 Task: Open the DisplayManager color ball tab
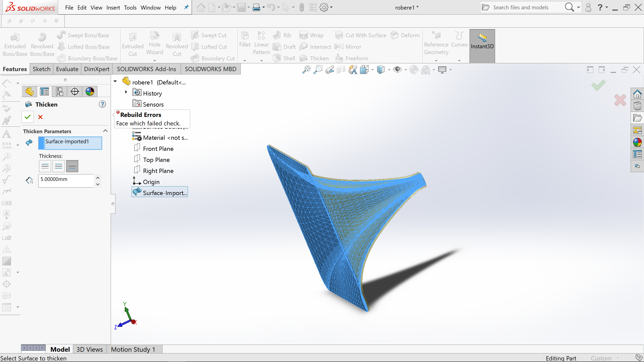(x=90, y=92)
